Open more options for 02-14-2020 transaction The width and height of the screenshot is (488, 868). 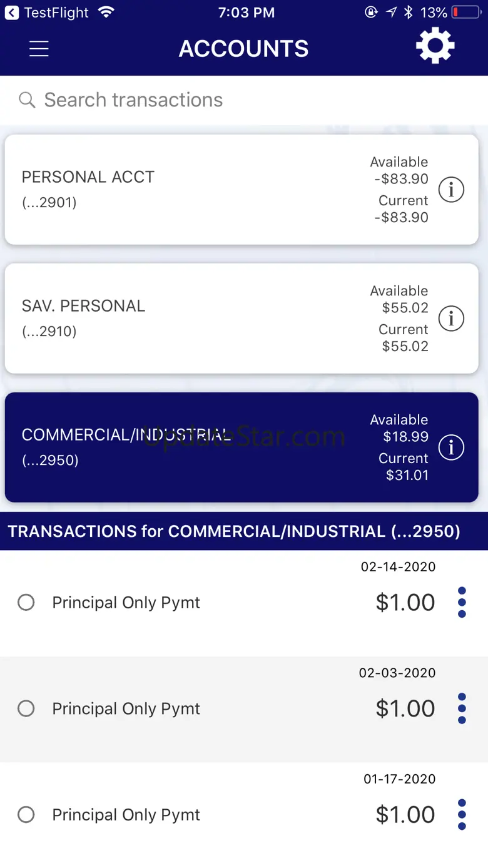(462, 602)
